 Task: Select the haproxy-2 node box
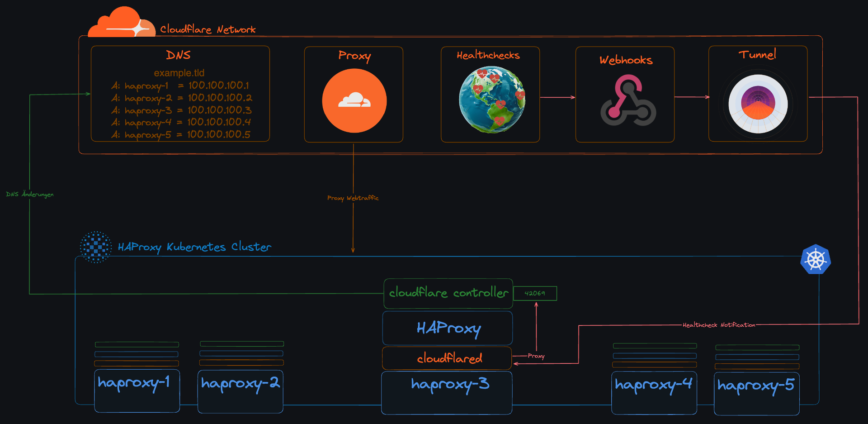pyautogui.click(x=241, y=391)
